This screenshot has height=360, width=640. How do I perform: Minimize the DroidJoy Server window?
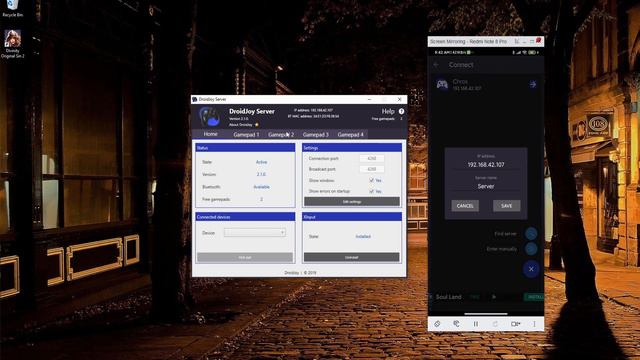369,99
